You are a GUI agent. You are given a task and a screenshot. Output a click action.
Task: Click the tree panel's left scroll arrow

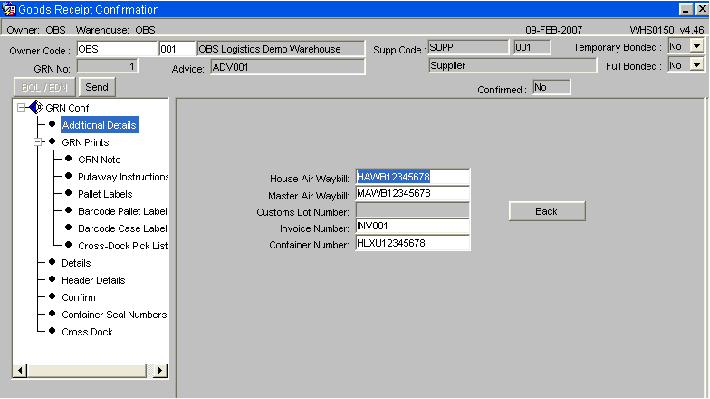click(19, 370)
